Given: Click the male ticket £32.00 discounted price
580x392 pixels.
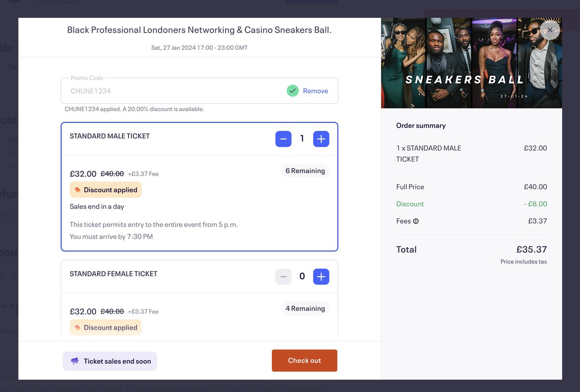Looking at the screenshot, I should (83, 174).
